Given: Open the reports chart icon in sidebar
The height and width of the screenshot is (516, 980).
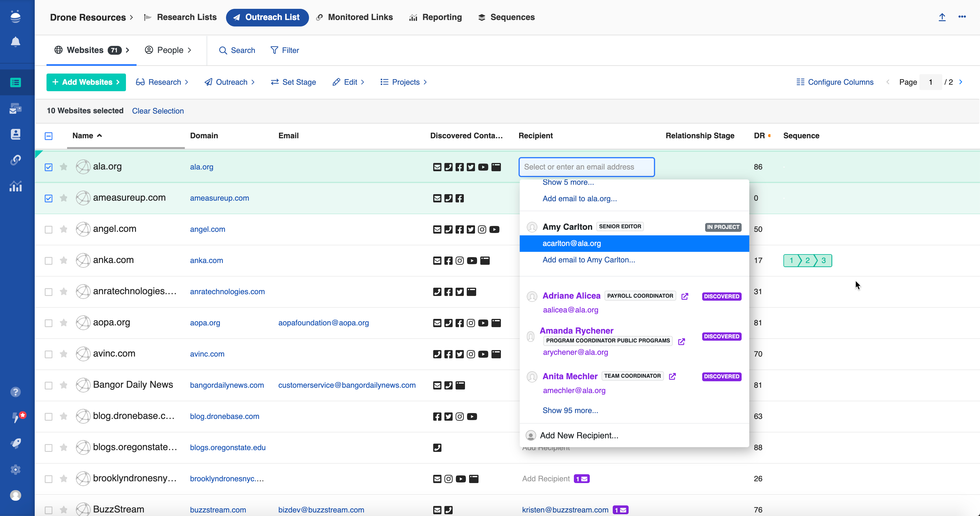Looking at the screenshot, I should point(15,186).
